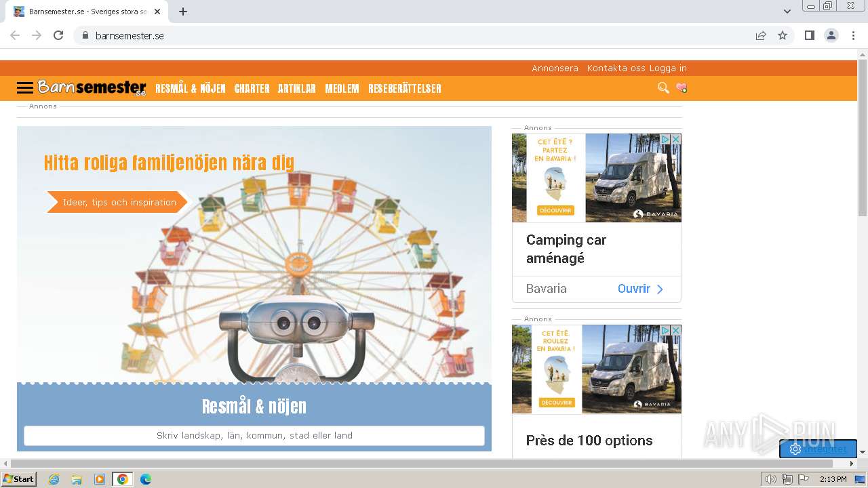Viewport: 868px width, 488px height.
Task: Click Camping car aménagé ad headline
Action: [x=566, y=249]
